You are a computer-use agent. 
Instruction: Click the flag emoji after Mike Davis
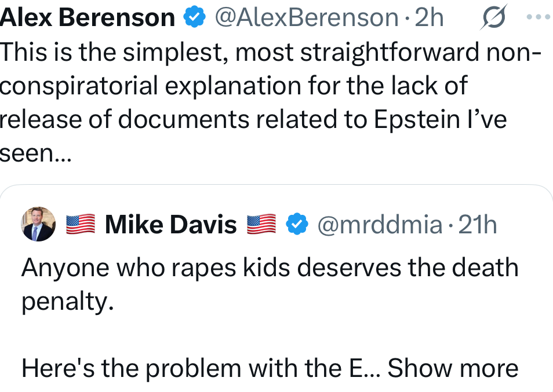coord(261,224)
